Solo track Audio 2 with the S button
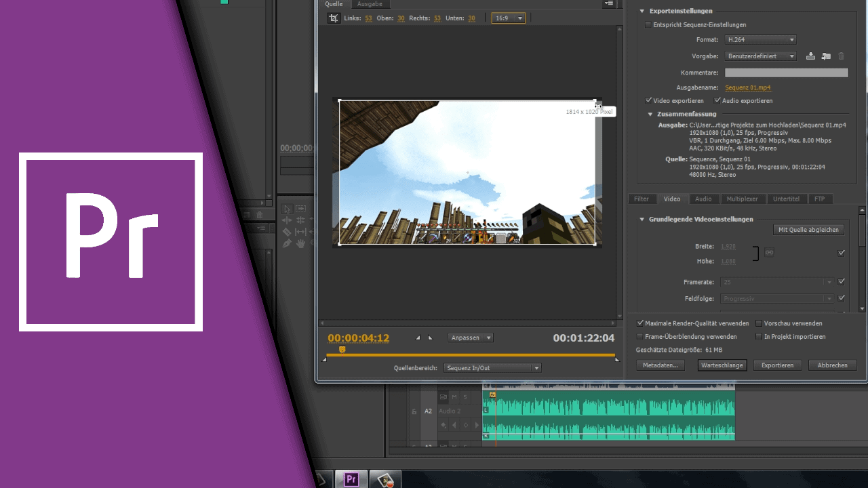The image size is (868, 488). click(x=465, y=397)
